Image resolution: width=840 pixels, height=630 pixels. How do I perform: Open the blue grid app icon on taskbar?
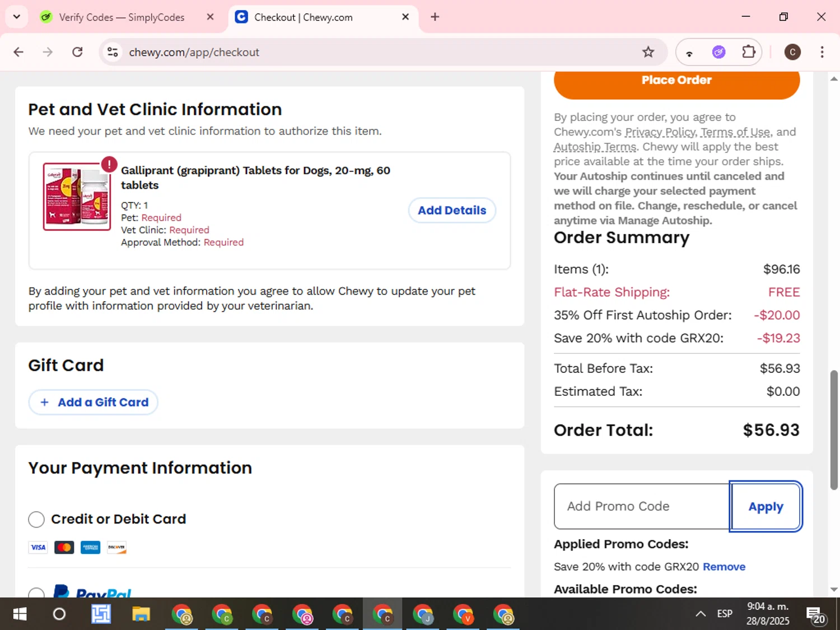pyautogui.click(x=101, y=614)
